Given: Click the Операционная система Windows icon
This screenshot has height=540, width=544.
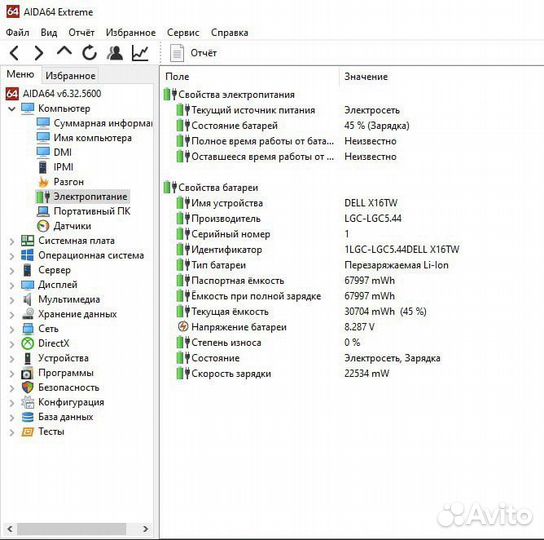Looking at the screenshot, I should [27, 255].
